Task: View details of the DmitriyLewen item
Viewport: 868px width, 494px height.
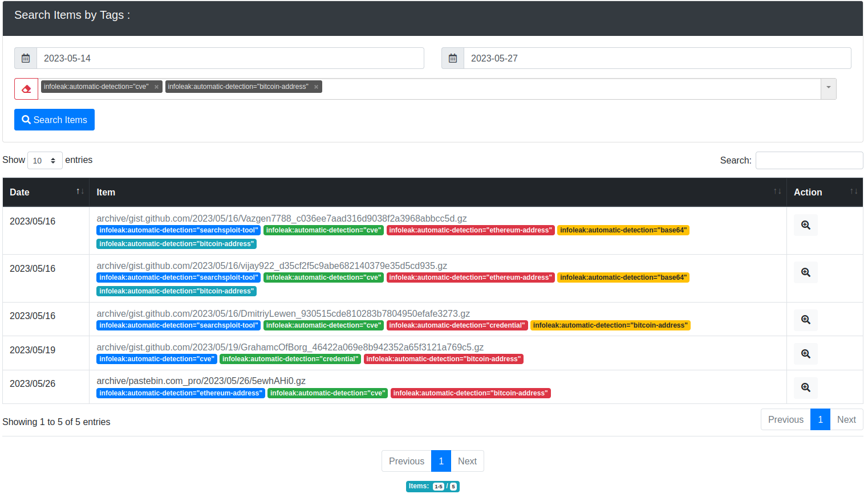Action: 805,320
